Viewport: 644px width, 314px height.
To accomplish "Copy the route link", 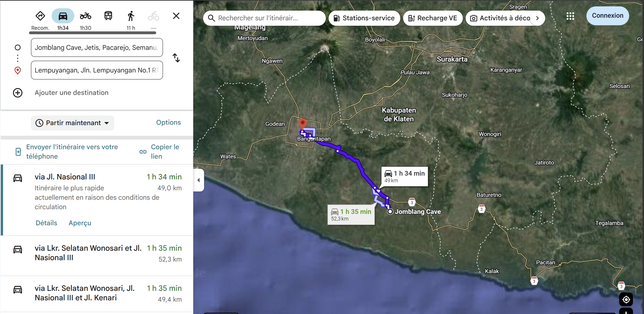I will 165,152.
